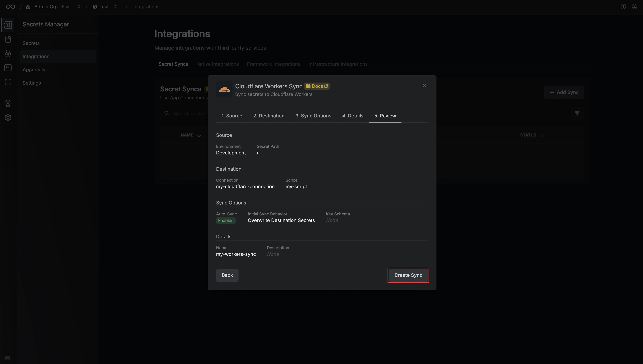Click the sidebar collapse icon at bottom
643x364 pixels.
pyautogui.click(x=8, y=358)
